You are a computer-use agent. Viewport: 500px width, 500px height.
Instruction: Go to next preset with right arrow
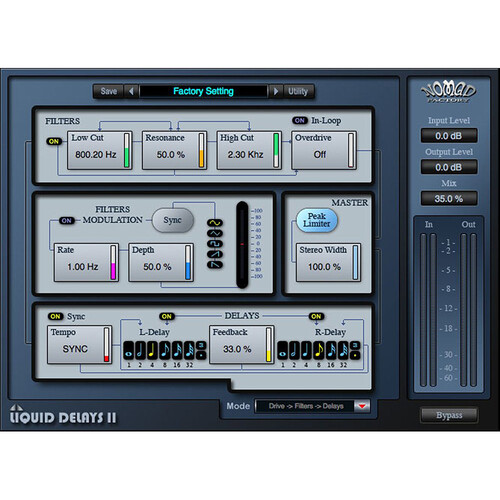coord(276,91)
